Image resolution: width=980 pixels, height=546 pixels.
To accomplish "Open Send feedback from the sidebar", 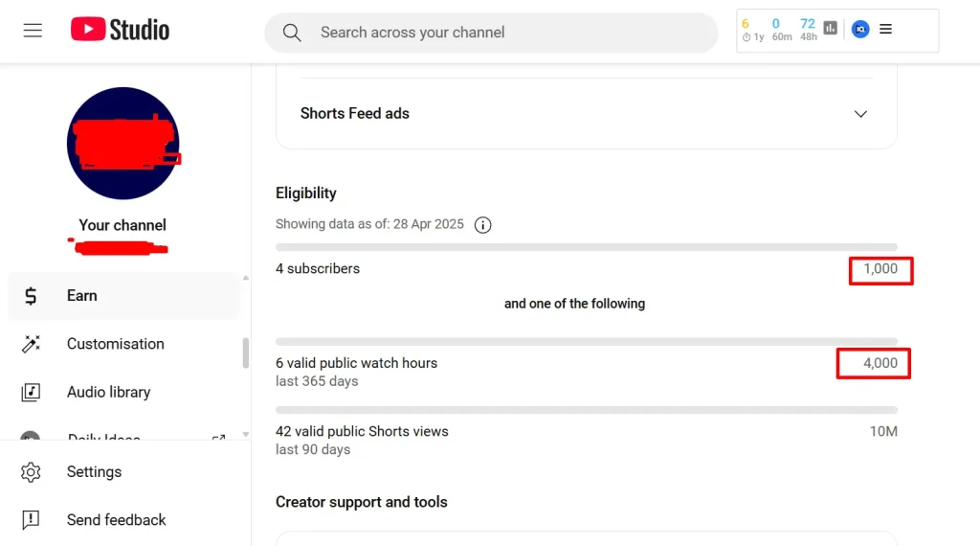I will [123, 520].
